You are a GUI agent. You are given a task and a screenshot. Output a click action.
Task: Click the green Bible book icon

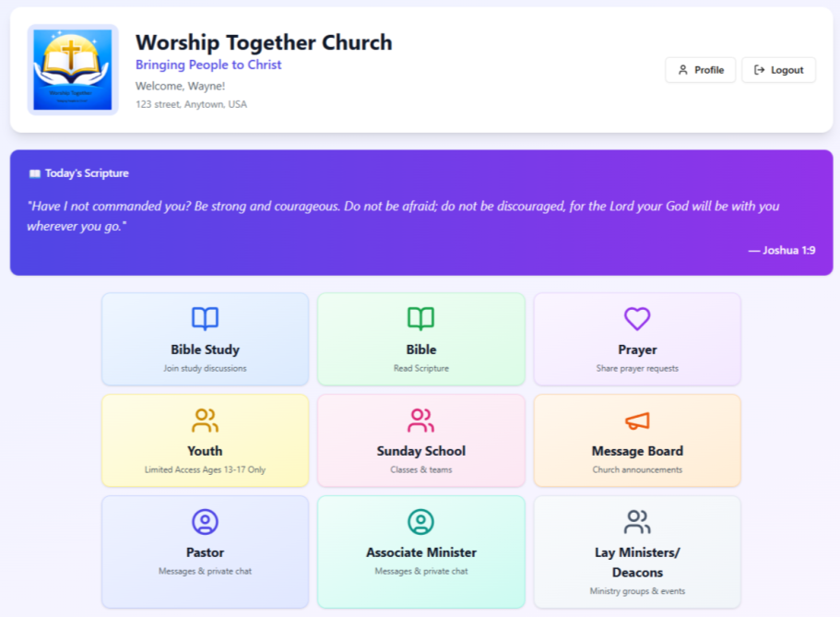tap(420, 319)
